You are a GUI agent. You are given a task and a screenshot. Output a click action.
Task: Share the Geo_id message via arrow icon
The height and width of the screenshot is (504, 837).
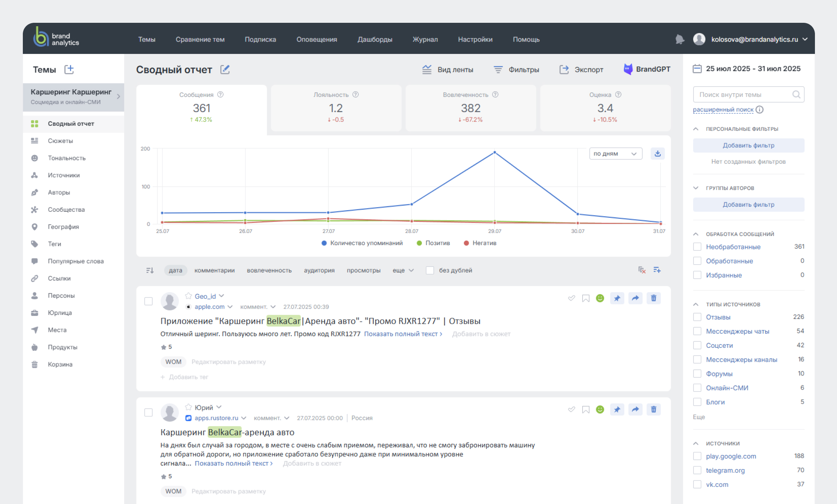(x=635, y=298)
